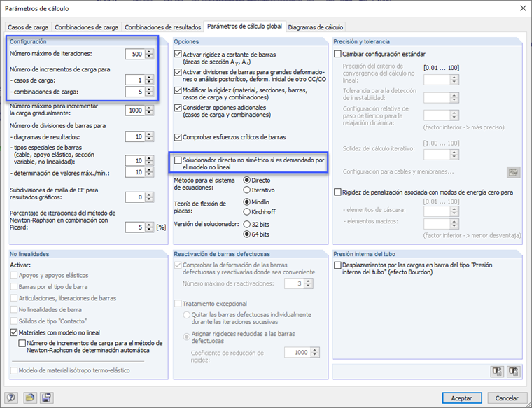Screen dimensions: 532x408
Task: Click the Apoyos y apoyos elásticos checkbox
Action: [14, 275]
